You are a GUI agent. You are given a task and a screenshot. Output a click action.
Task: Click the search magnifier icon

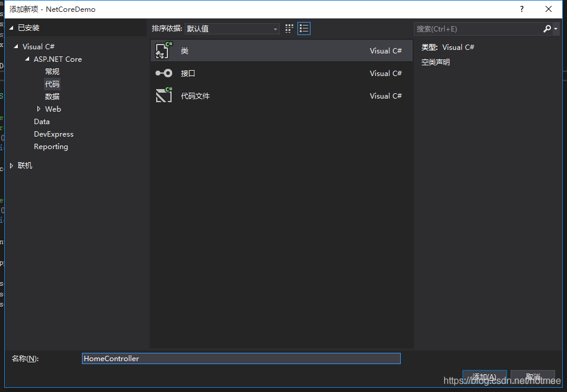pyautogui.click(x=547, y=29)
